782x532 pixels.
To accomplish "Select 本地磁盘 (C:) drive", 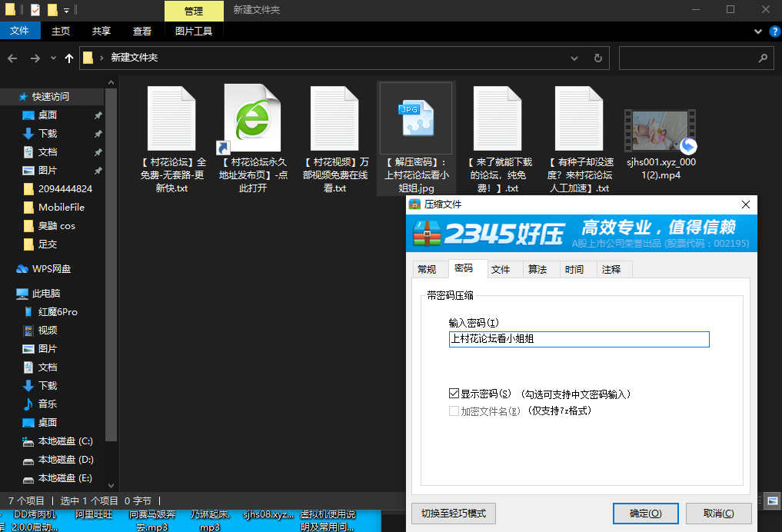I will (x=65, y=441).
